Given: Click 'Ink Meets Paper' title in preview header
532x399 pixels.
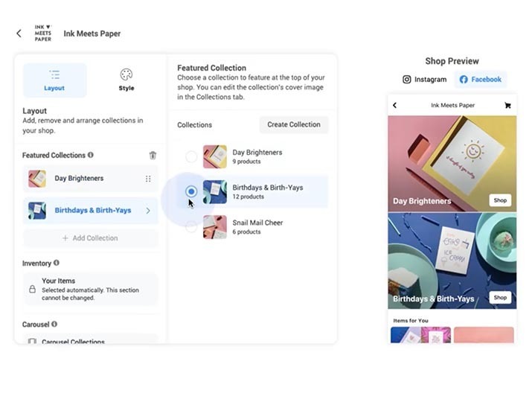Looking at the screenshot, I should tap(452, 105).
